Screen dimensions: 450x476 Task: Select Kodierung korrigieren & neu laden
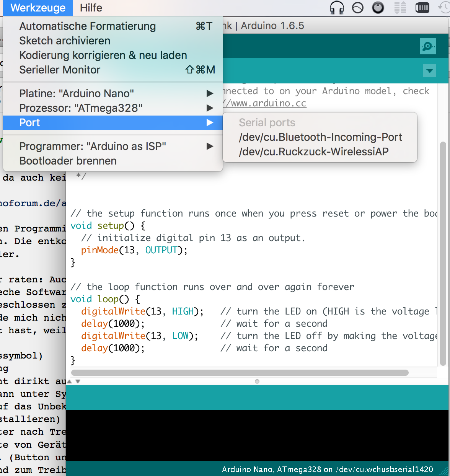(113, 55)
